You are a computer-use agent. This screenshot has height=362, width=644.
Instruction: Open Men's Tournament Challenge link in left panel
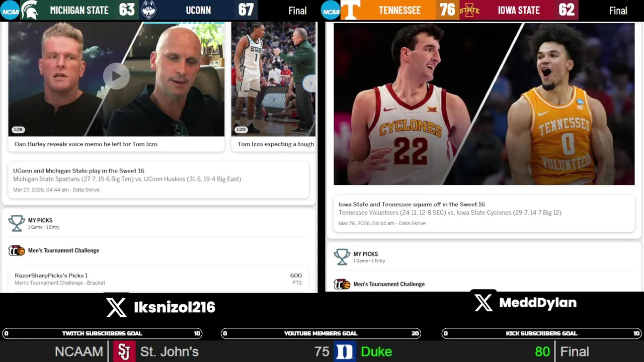click(x=63, y=250)
